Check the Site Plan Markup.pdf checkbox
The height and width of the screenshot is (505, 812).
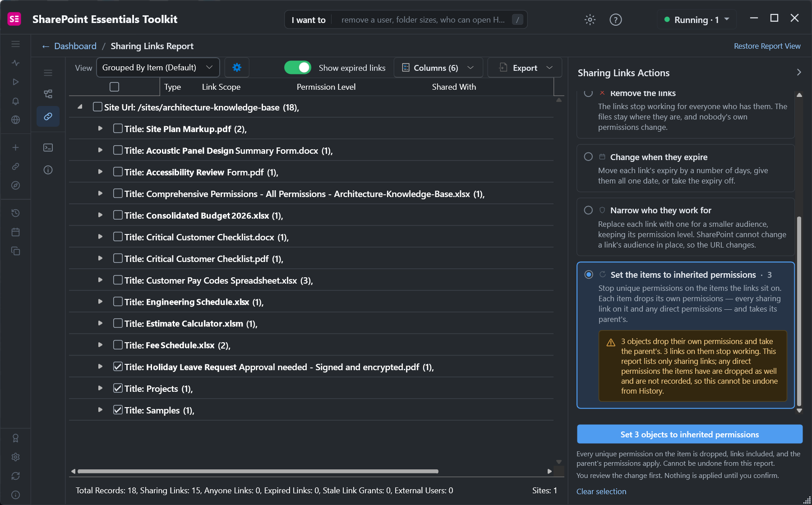pos(118,129)
